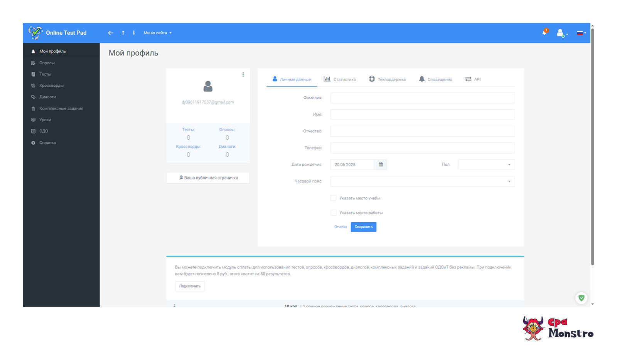
Task: Click the green shield icon
Action: click(581, 298)
